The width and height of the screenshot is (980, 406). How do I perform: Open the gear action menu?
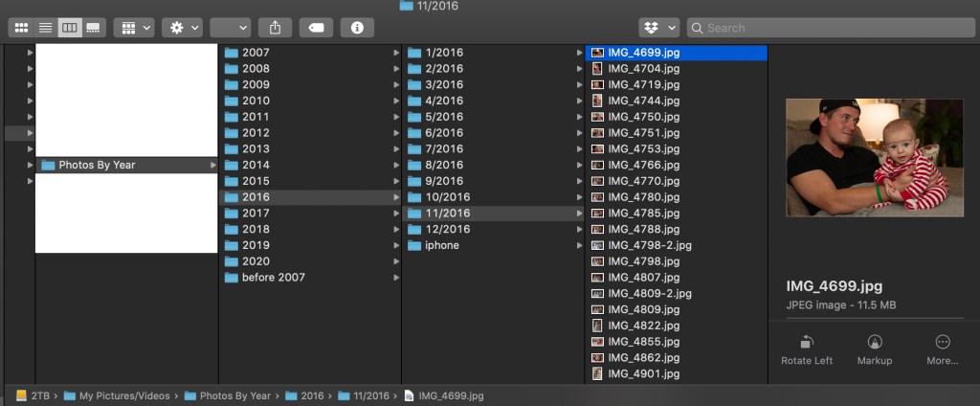click(x=182, y=28)
